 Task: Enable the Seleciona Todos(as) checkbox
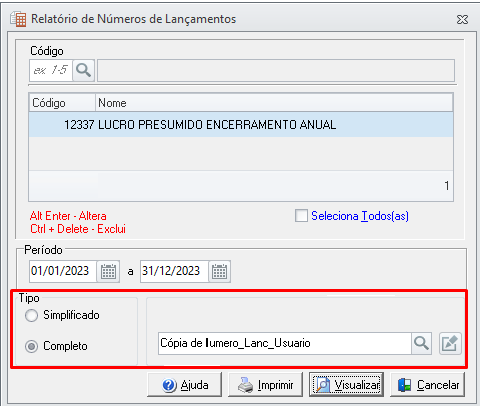click(x=301, y=216)
